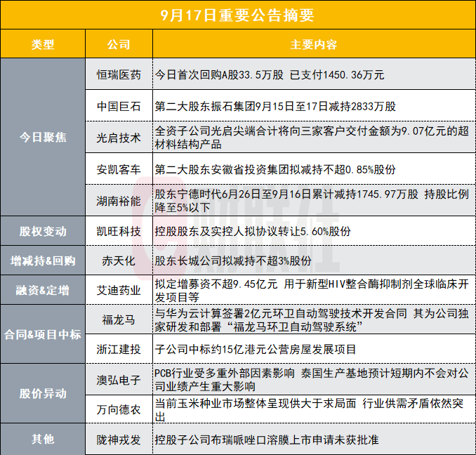Select company cell 陇神戎发
The height and width of the screenshot is (455, 476).
pyautogui.click(x=119, y=440)
